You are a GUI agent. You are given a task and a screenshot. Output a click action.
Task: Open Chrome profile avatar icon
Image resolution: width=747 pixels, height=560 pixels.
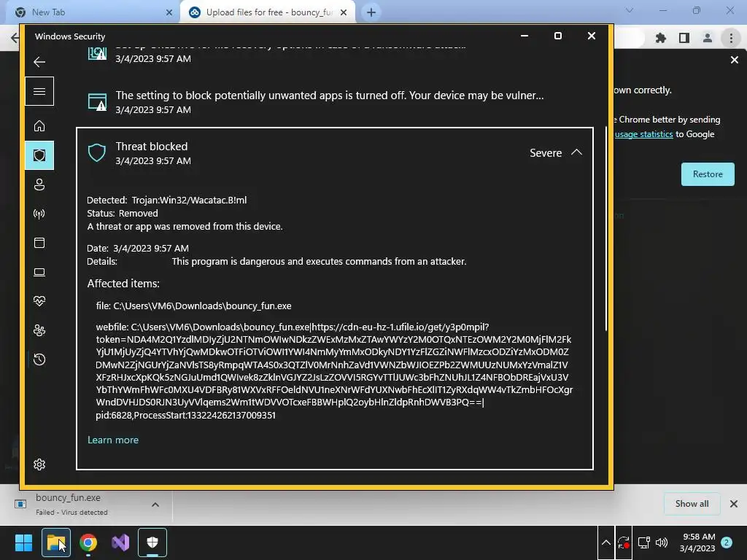tap(708, 38)
